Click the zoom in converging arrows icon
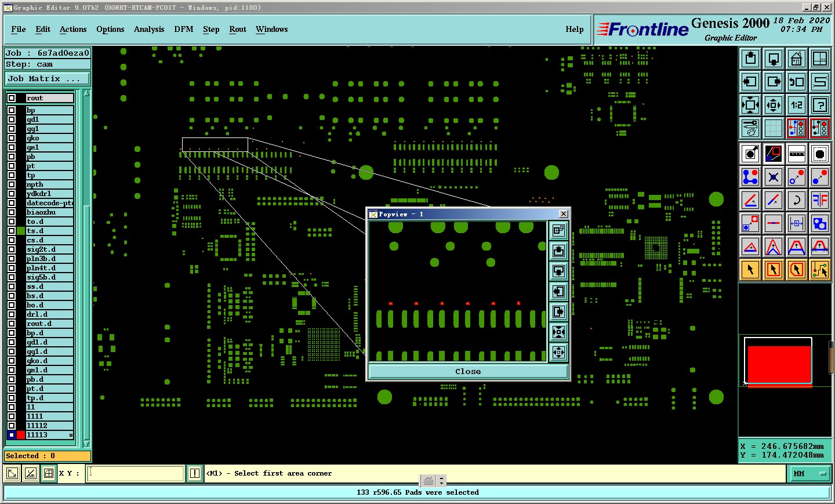 pos(750,105)
